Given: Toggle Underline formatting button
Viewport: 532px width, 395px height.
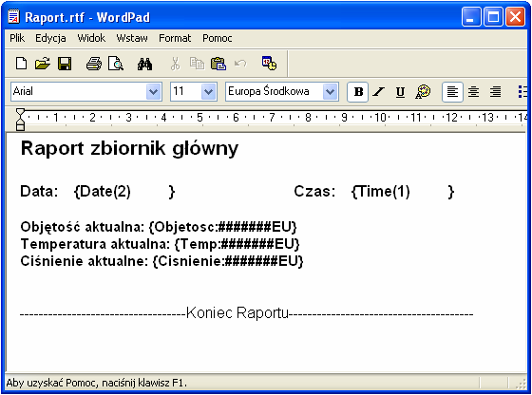Looking at the screenshot, I should click(400, 92).
